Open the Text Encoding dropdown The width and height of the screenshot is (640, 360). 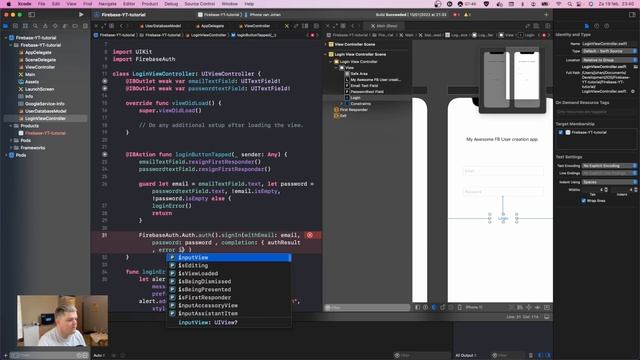point(609,166)
